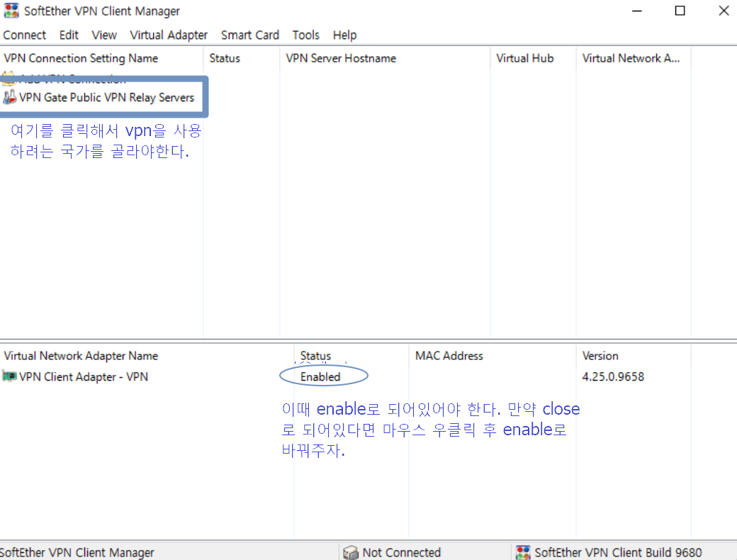Click the Enabled status of the adapter
Viewport: 737px width, 560px height.
[320, 376]
